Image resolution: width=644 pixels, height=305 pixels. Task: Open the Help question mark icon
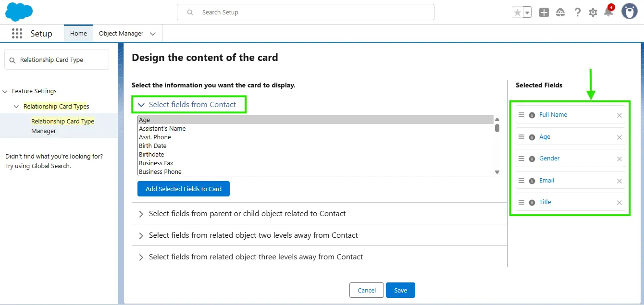578,12
